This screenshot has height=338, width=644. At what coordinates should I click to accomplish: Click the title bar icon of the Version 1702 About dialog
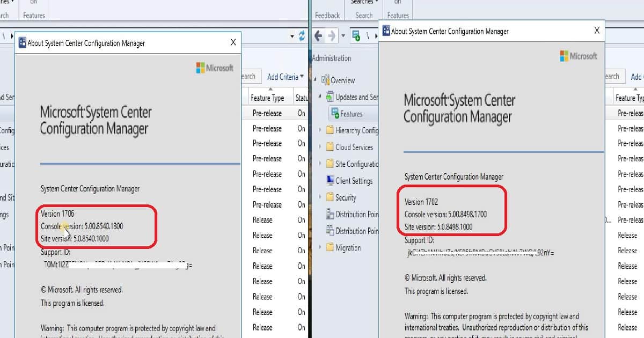click(386, 31)
